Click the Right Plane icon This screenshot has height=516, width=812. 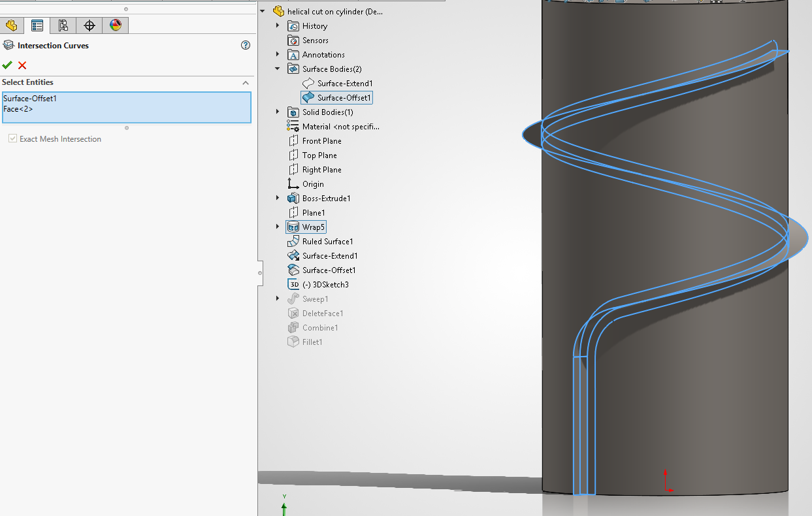(x=293, y=170)
